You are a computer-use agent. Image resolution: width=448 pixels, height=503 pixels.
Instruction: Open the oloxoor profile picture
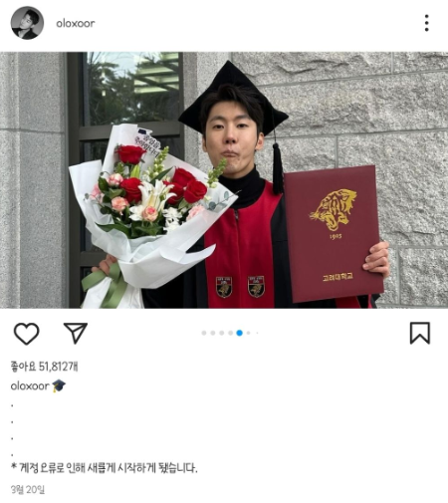click(27, 23)
